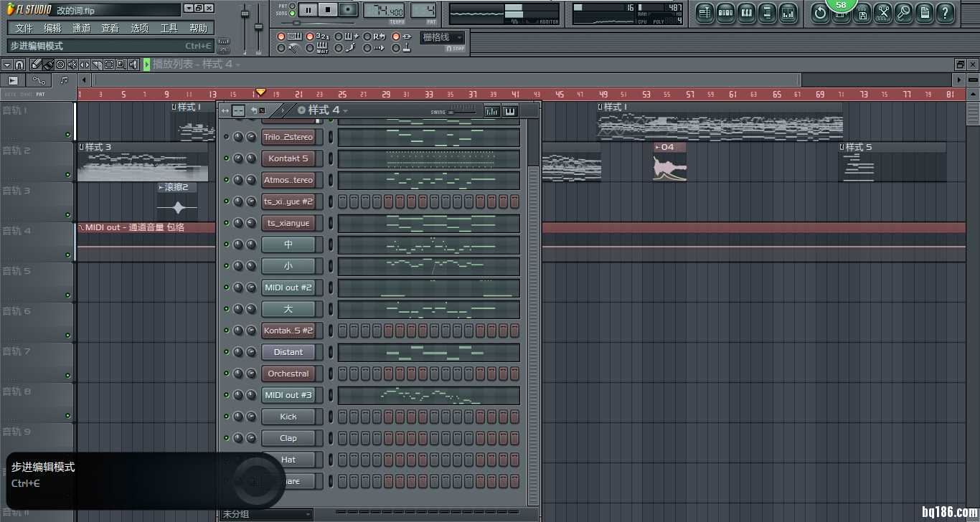Screen dimensions: 980x522
Task: Open graph editor icon in step sequencer
Action: [492, 110]
